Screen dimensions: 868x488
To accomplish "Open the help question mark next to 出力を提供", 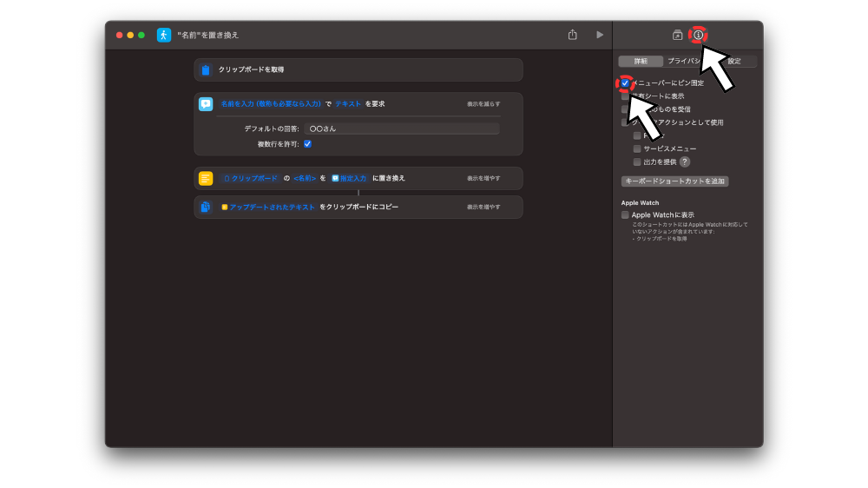I will click(685, 162).
